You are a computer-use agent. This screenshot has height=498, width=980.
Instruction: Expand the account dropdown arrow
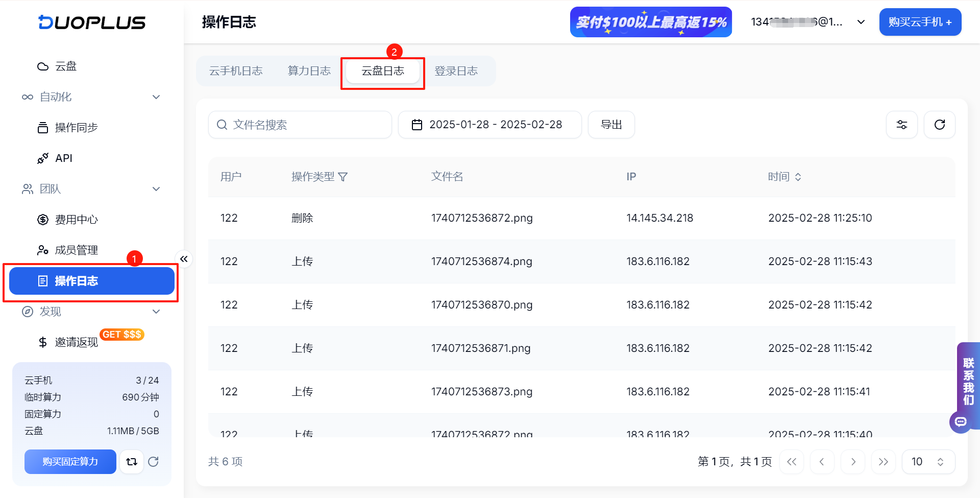click(x=861, y=22)
